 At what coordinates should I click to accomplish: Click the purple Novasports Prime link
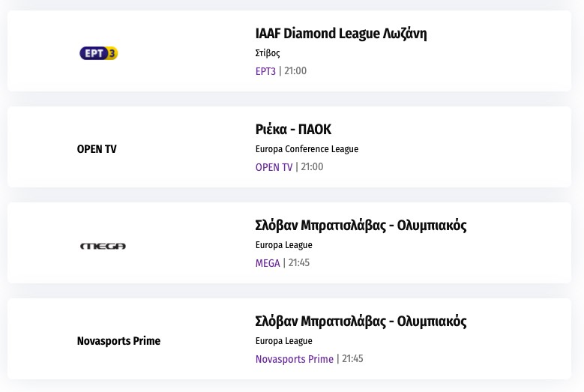294,359
